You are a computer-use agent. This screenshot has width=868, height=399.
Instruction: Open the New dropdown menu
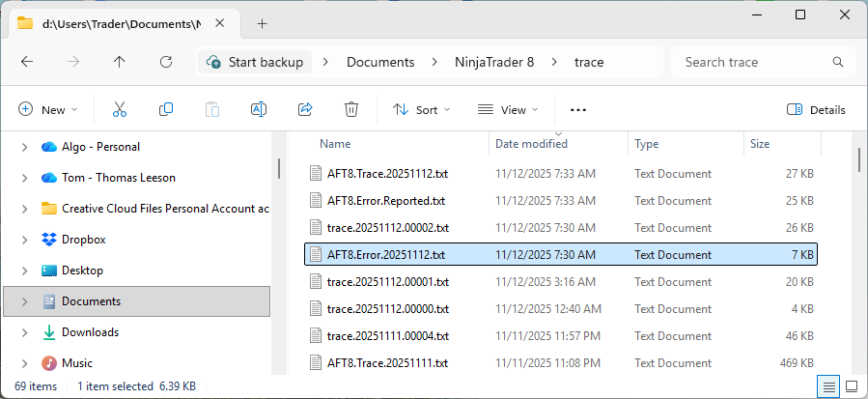point(48,110)
